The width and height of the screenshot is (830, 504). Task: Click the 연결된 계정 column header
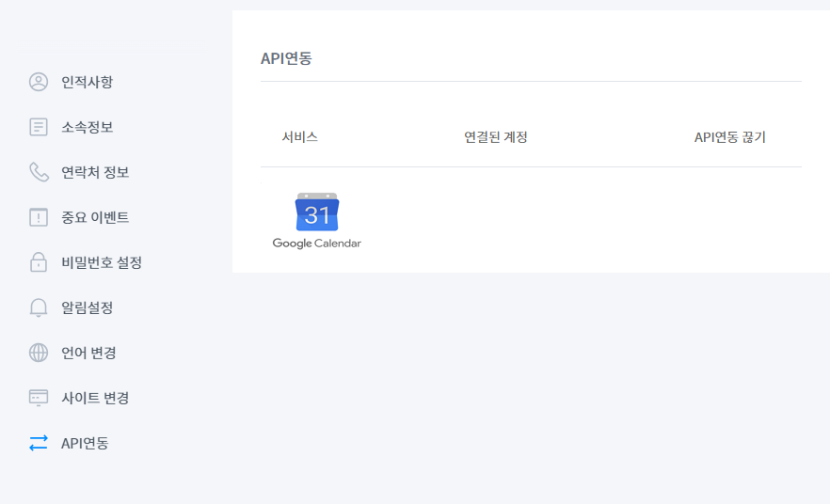click(x=495, y=137)
